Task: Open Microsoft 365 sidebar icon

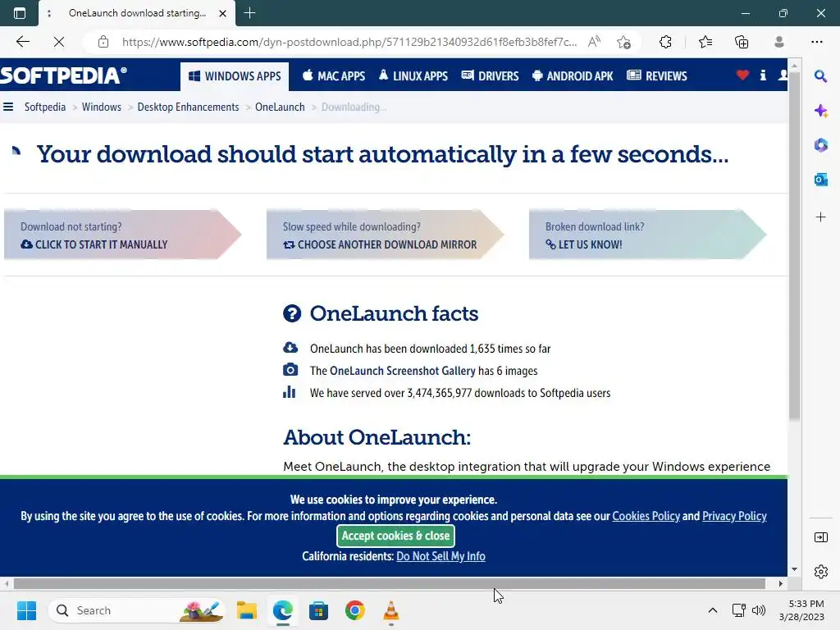Action: tap(820, 145)
